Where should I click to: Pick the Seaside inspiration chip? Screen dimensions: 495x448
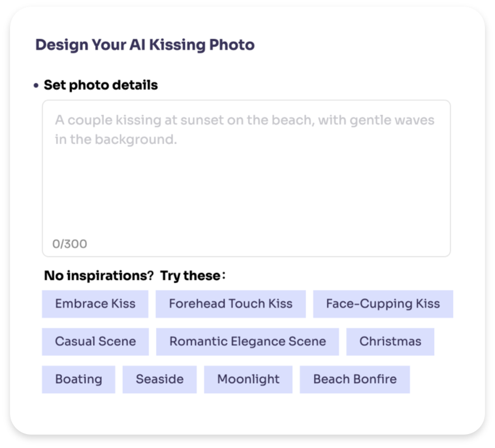tap(160, 379)
